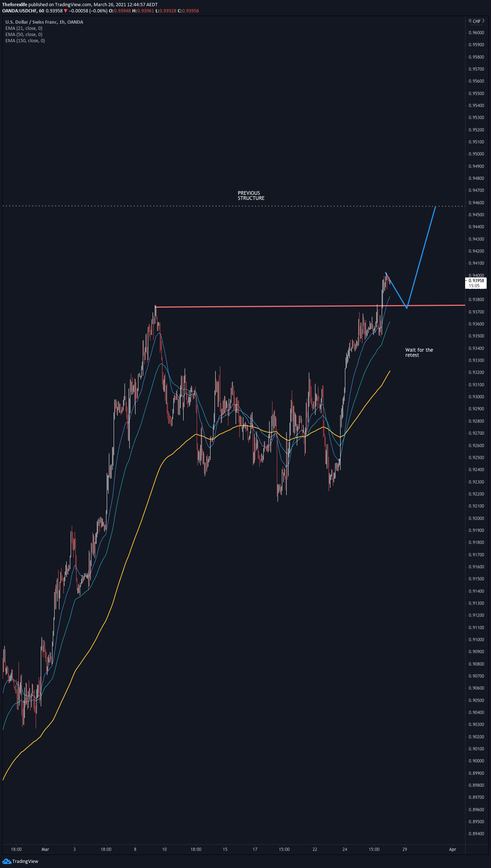The width and height of the screenshot is (491, 868).
Task: Click the open value O:0.93948
Action: (x=120, y=11)
